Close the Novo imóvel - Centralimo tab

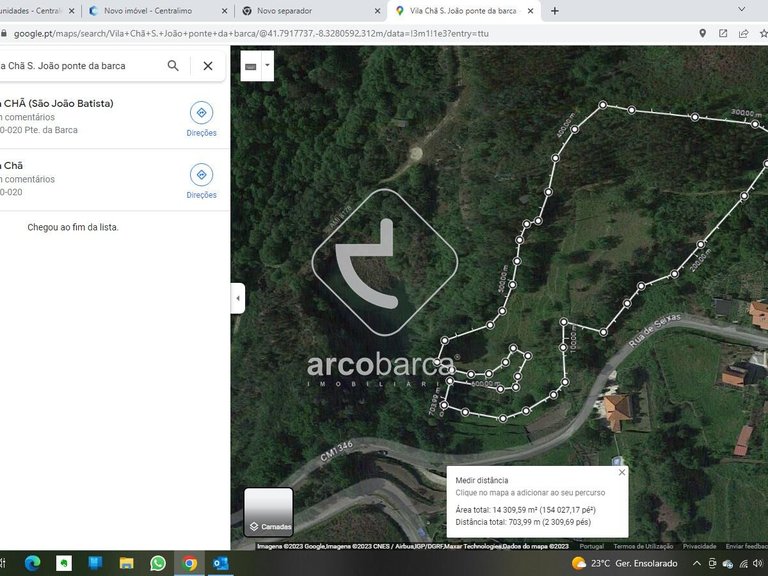224,11
